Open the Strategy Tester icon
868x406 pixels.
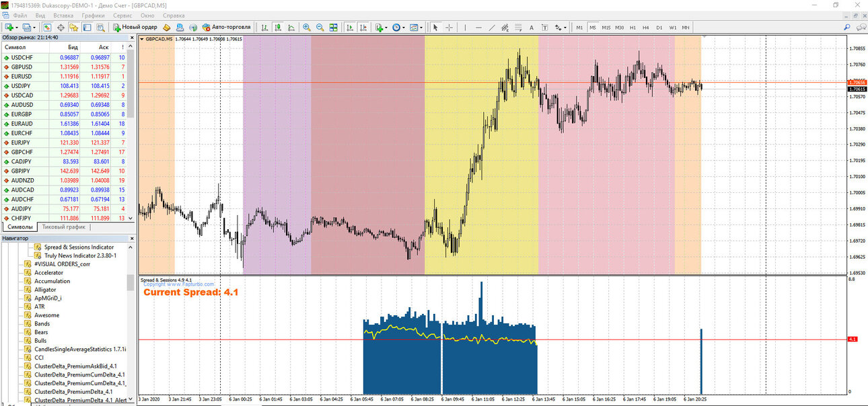click(100, 27)
